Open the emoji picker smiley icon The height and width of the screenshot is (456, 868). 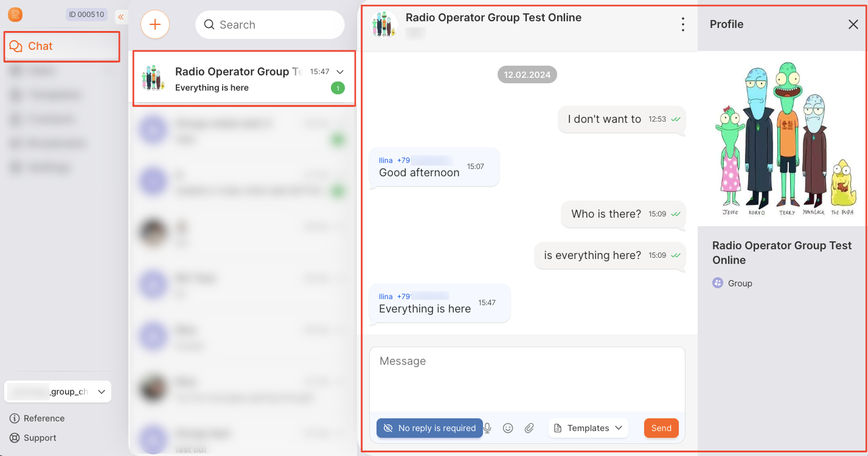pos(508,428)
